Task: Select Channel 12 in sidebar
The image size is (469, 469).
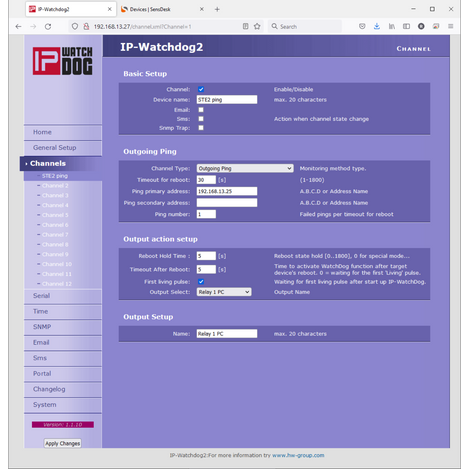Action: tap(57, 284)
